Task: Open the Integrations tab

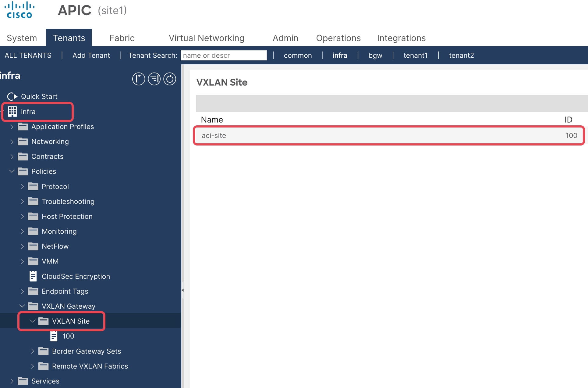Action: [x=401, y=38]
